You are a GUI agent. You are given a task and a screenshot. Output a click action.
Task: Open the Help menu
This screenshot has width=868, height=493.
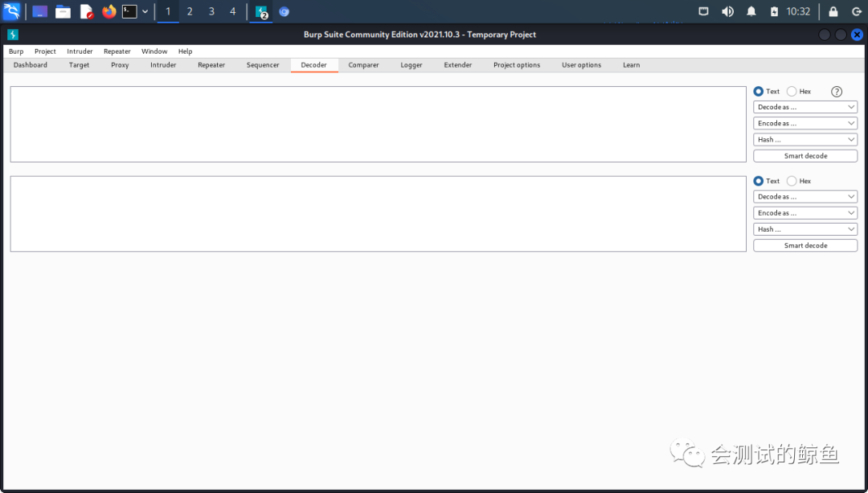point(186,51)
